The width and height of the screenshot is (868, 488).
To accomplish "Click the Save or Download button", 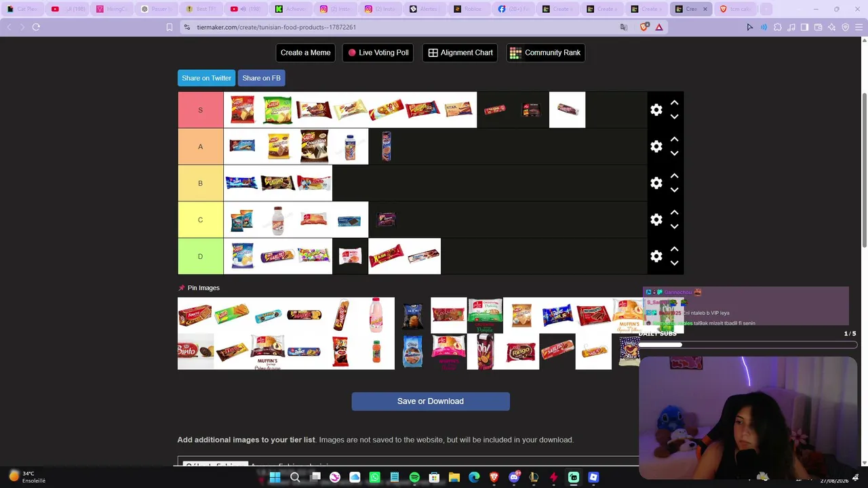I will pos(431,401).
